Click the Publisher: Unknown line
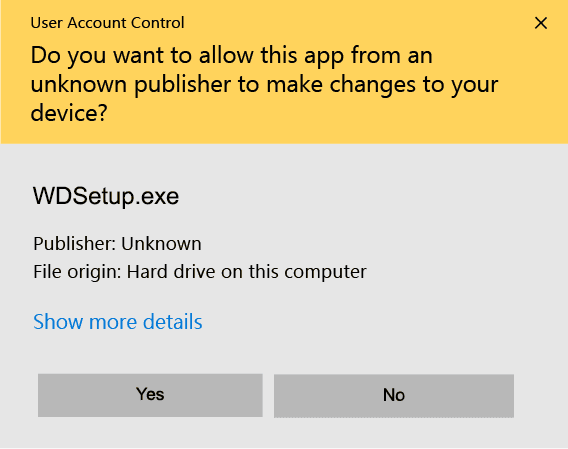This screenshot has width=568, height=449. click(x=117, y=243)
